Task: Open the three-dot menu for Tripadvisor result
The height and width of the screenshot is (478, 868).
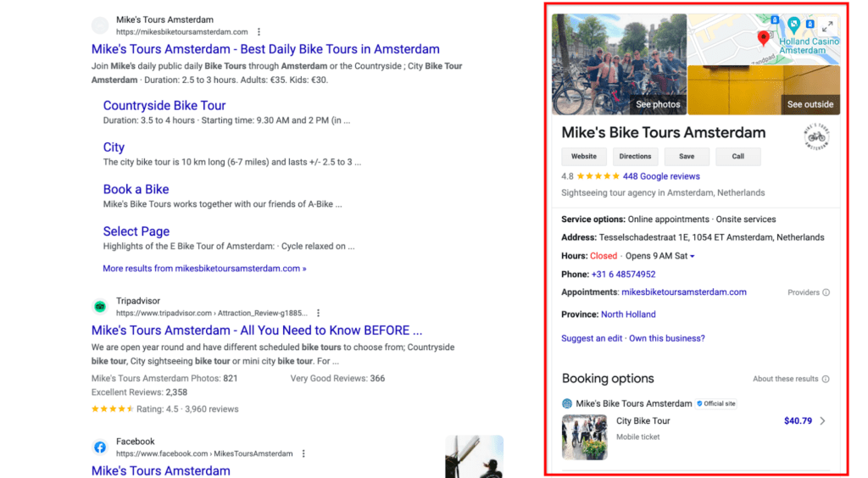Action: pos(319,313)
